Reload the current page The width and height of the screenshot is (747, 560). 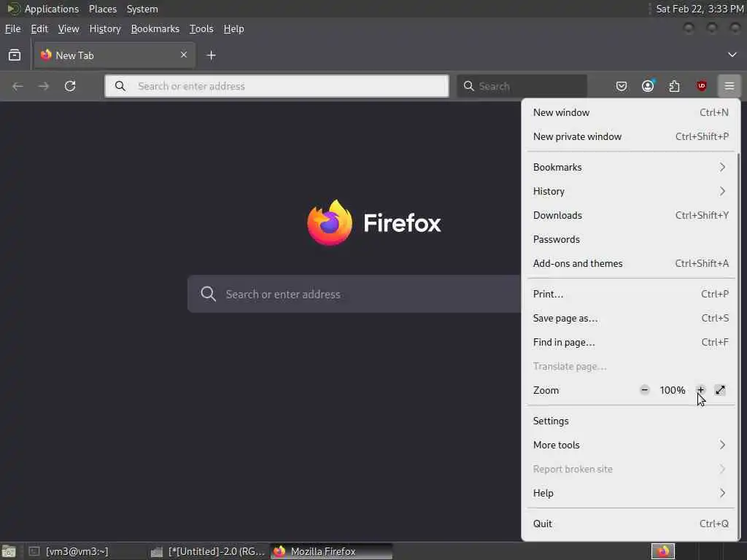(70, 86)
